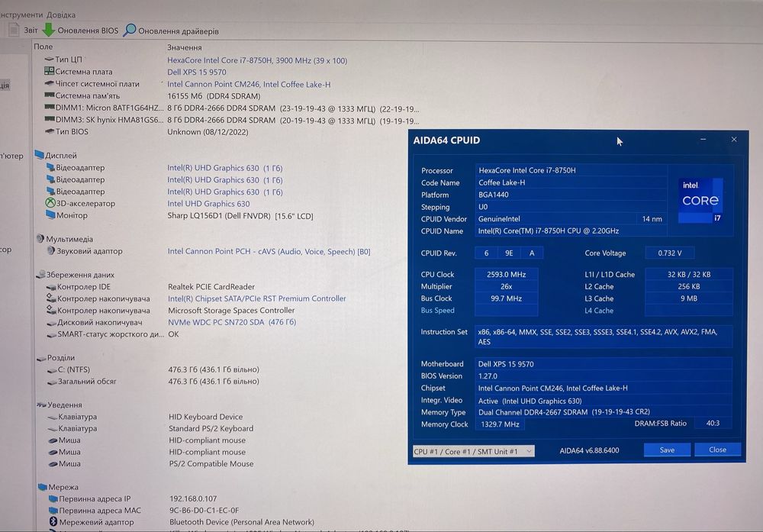Screen dimensions: 763x532
Task: Open Intel Chipset SATA/PCIe RST Premium Controller link
Action: pos(256,298)
